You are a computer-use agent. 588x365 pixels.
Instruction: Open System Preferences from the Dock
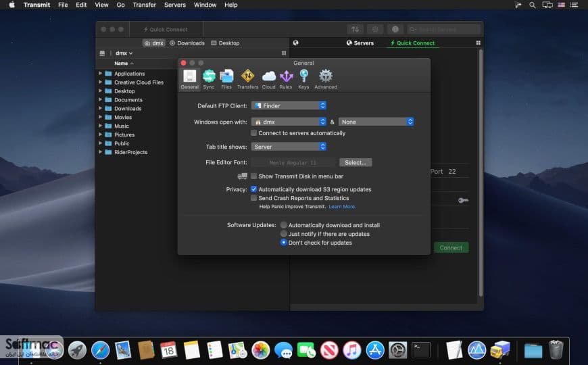398,350
